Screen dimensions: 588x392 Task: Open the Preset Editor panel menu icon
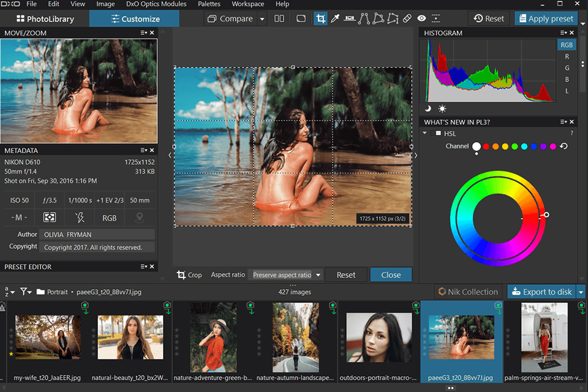coord(143,266)
